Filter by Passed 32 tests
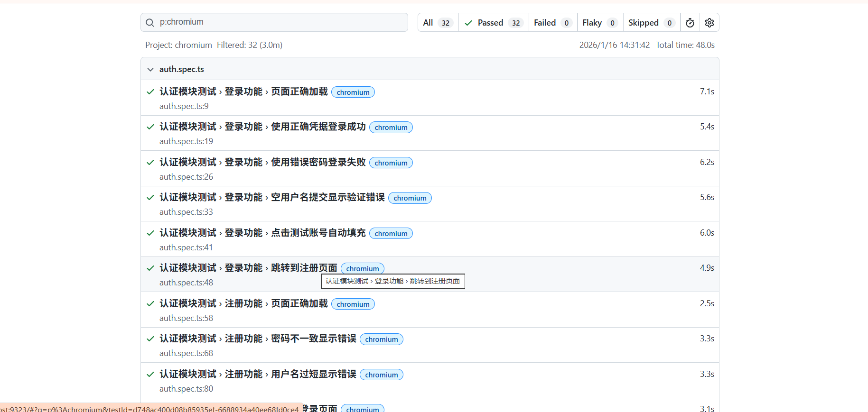The image size is (868, 412). [494, 23]
